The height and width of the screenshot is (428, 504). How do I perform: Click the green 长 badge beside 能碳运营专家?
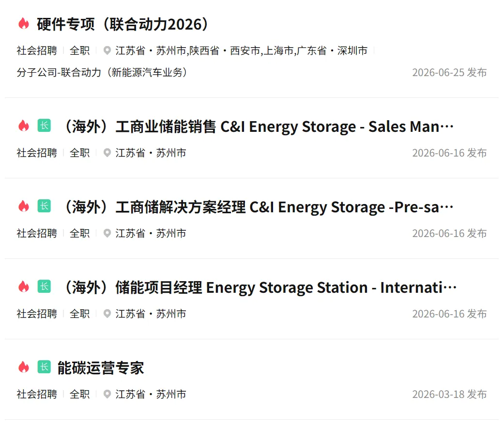(x=44, y=367)
